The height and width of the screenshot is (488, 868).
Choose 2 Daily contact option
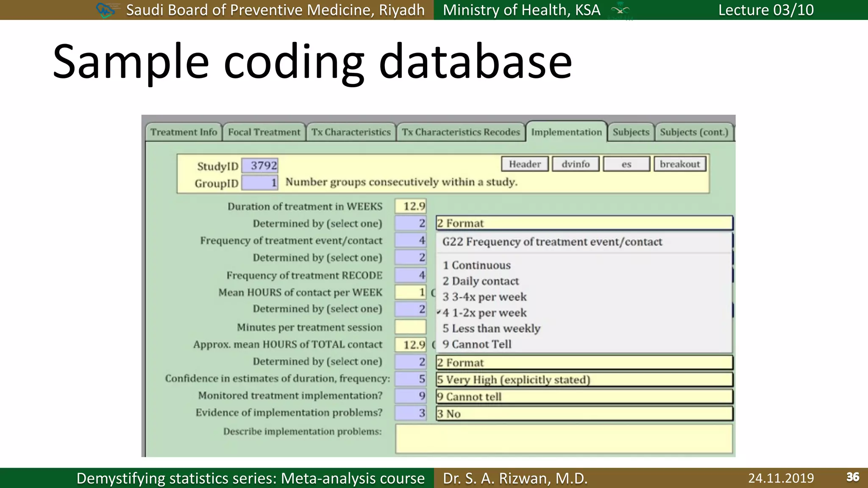tap(584, 281)
